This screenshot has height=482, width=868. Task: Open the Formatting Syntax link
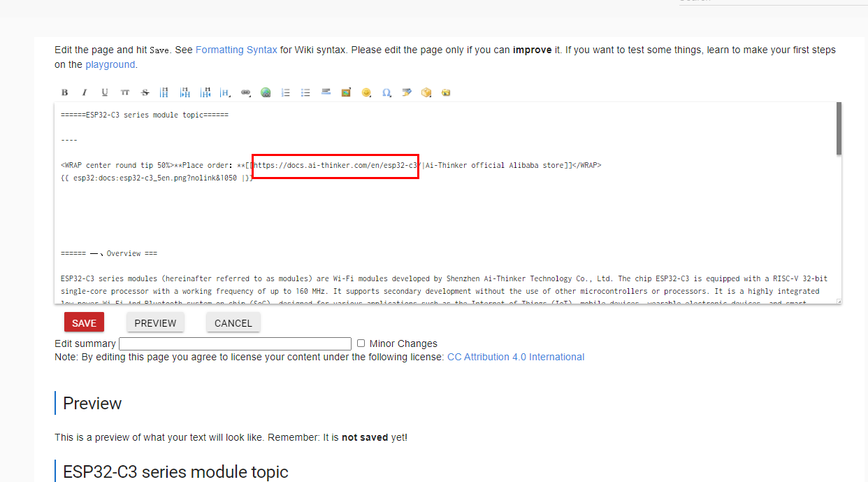(236, 50)
